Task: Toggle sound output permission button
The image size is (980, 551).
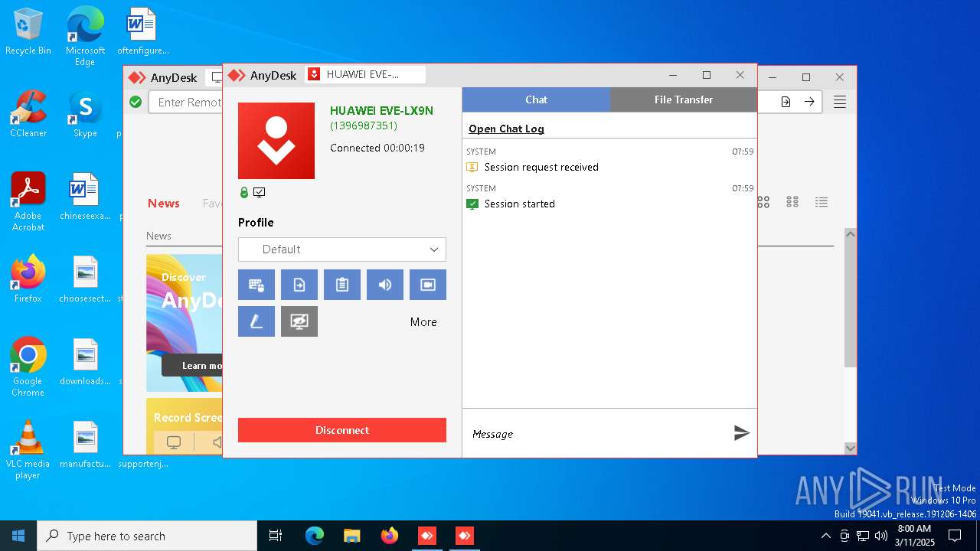Action: coord(385,285)
